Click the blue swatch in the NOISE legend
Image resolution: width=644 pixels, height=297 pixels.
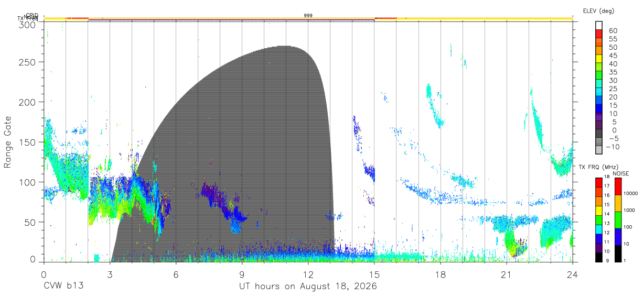[618, 237]
